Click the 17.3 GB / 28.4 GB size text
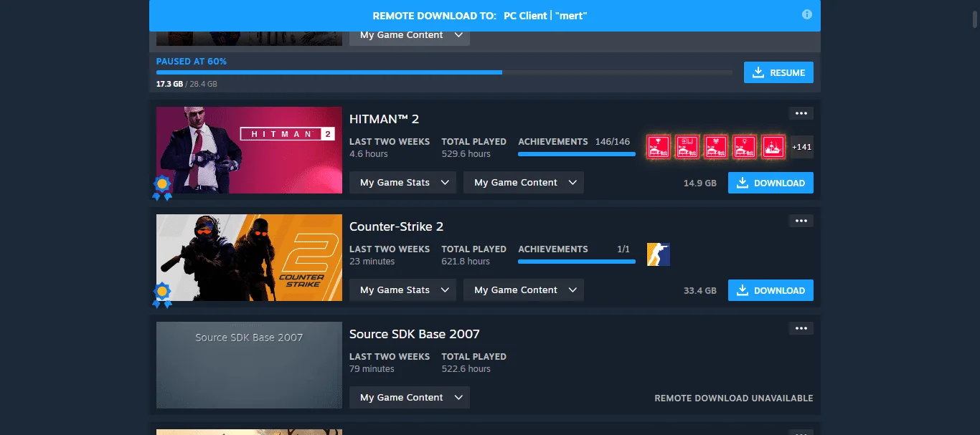The width and height of the screenshot is (980, 435). coord(187,84)
